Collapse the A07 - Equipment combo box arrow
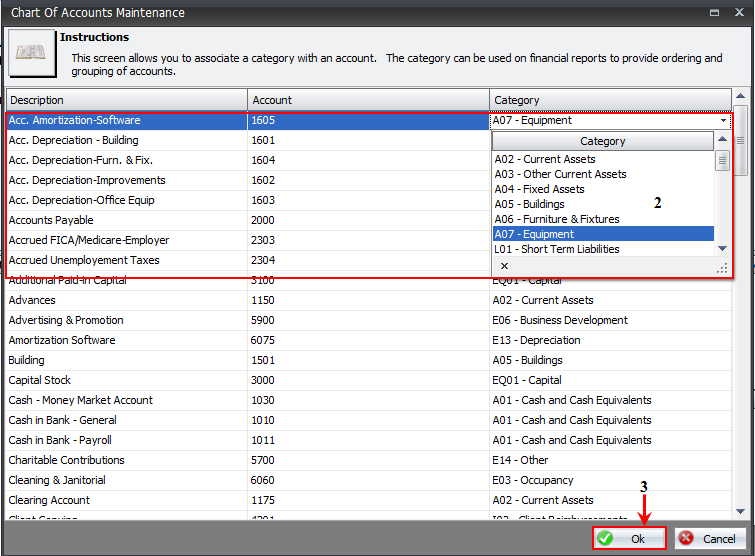 (723, 121)
